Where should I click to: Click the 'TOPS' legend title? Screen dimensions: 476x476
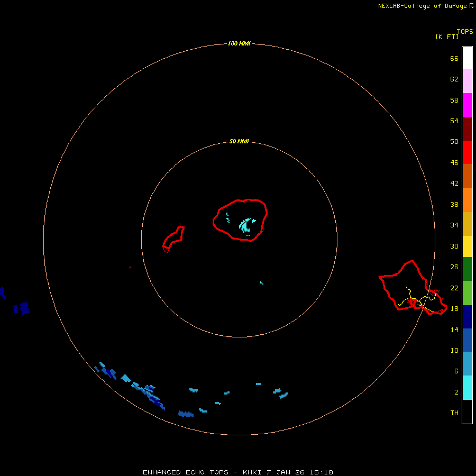click(465, 31)
